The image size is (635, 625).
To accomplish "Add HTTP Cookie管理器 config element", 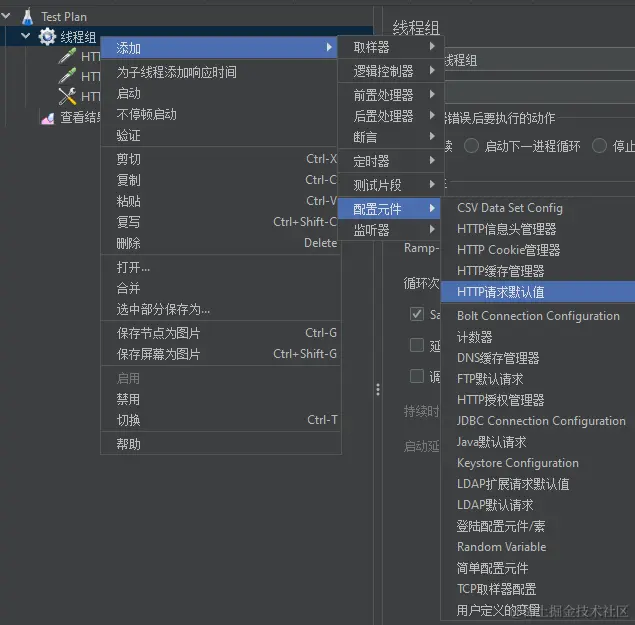I will coord(538,250).
